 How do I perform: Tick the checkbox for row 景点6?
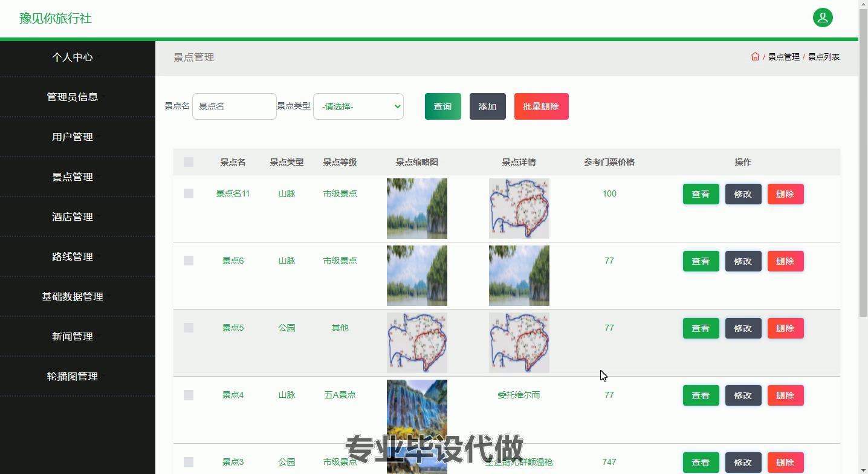[x=189, y=261]
